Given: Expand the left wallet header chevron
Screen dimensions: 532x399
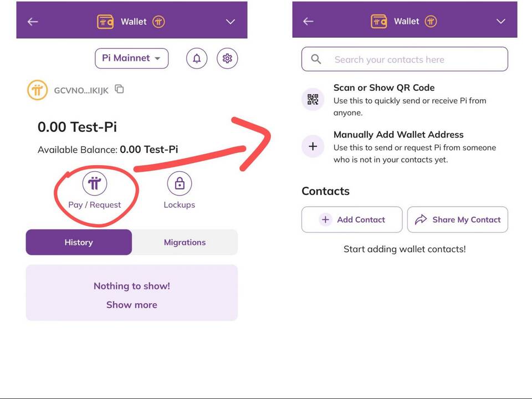Looking at the screenshot, I should tap(231, 22).
